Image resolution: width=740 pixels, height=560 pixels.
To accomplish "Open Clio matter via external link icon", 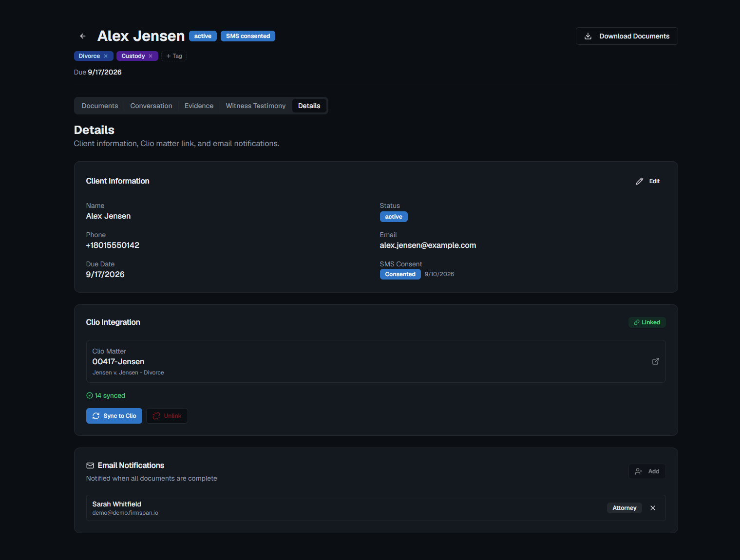I will pos(656,361).
